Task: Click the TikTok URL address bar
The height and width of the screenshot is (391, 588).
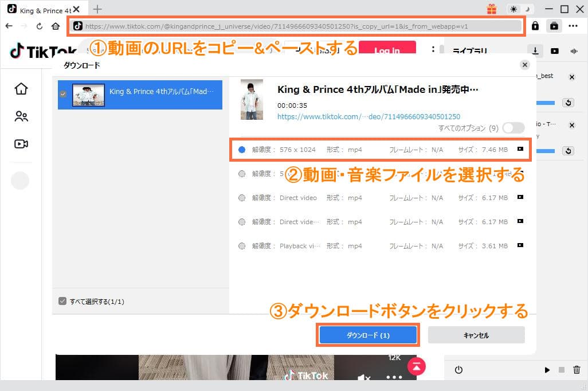Action: coord(295,26)
